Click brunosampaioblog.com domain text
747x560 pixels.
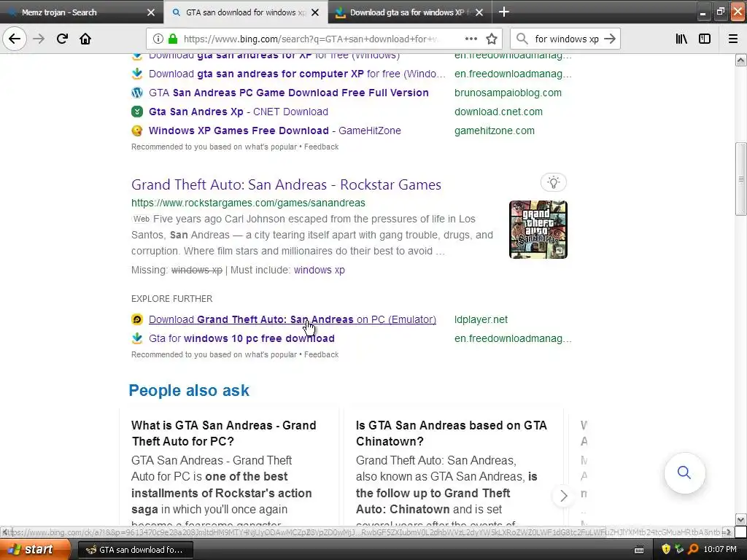click(x=508, y=93)
